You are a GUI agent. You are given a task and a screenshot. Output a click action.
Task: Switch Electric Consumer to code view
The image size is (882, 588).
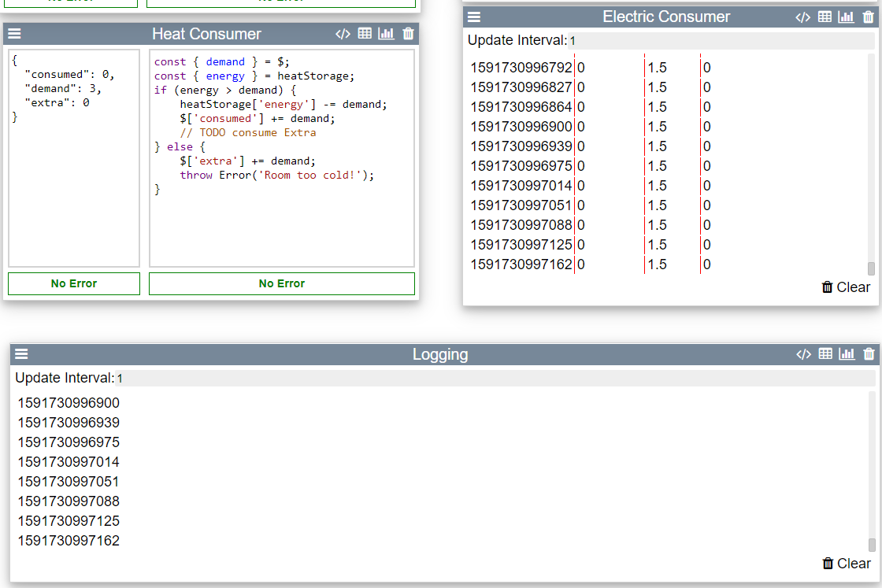tap(802, 17)
